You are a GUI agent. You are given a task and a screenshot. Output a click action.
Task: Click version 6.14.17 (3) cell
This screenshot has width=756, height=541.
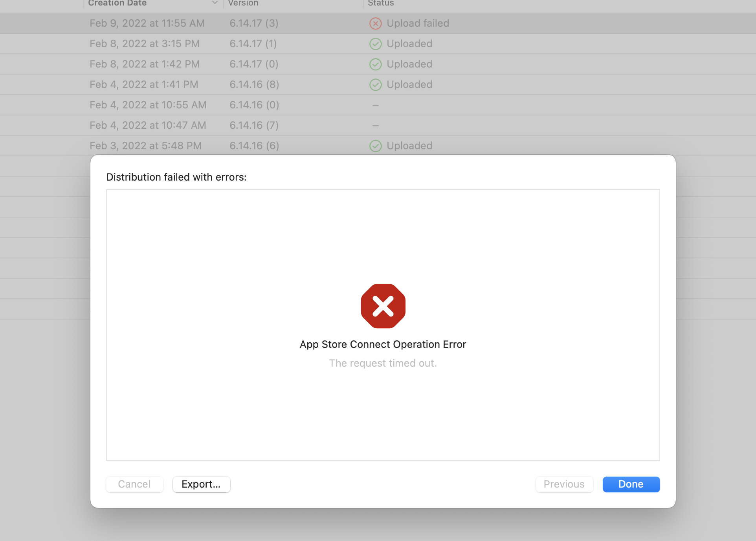point(254,23)
